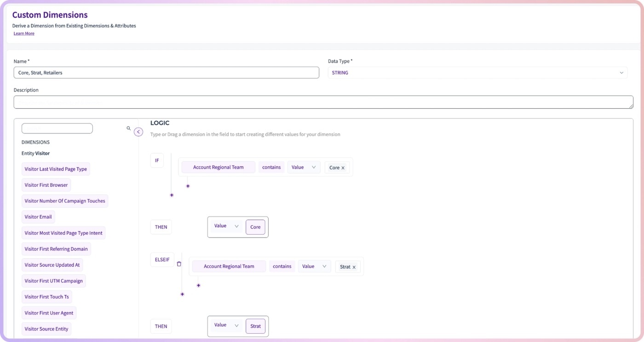Click the ELSEIF label box
This screenshot has height=342, width=644.
click(x=162, y=260)
